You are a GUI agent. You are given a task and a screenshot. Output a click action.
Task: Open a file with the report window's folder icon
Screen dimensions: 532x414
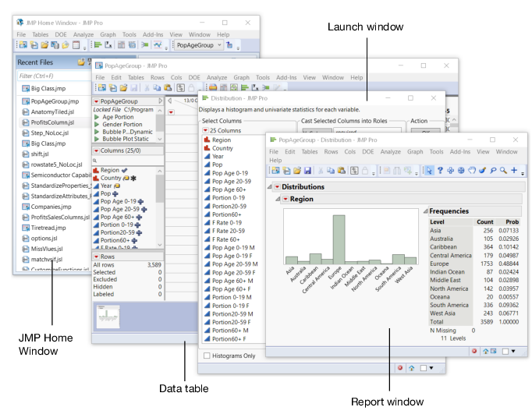tap(297, 171)
